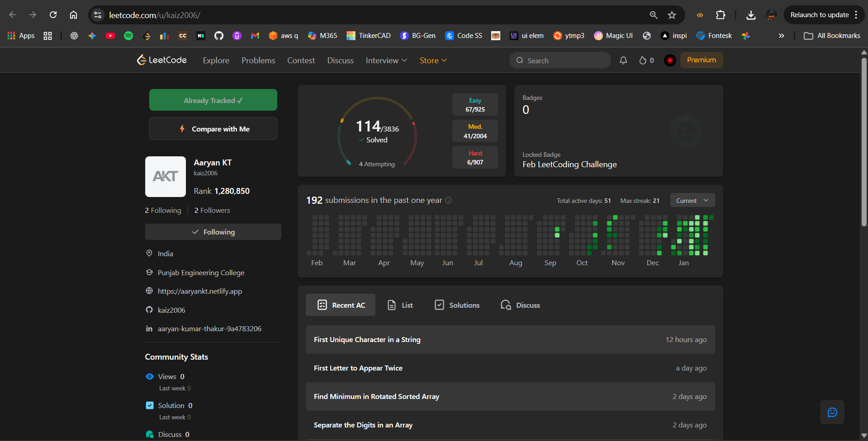This screenshot has width=868, height=441.
Task: Open the chat support bubble
Action: click(832, 412)
